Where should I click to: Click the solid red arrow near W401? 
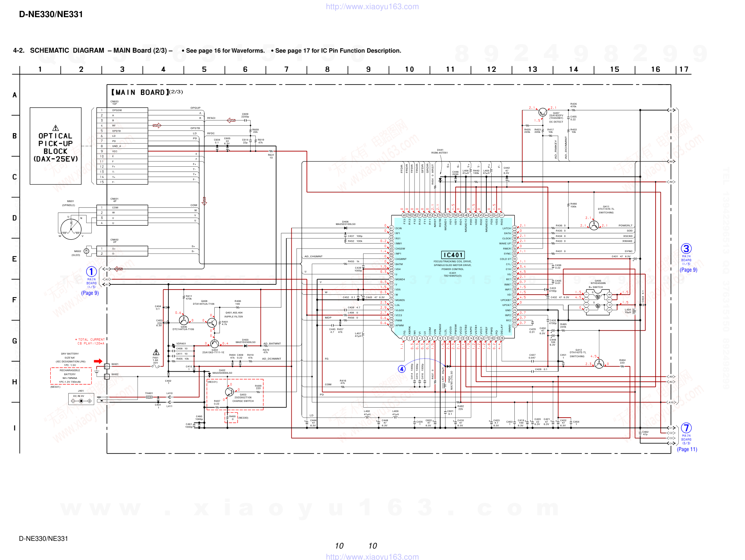click(98, 361)
